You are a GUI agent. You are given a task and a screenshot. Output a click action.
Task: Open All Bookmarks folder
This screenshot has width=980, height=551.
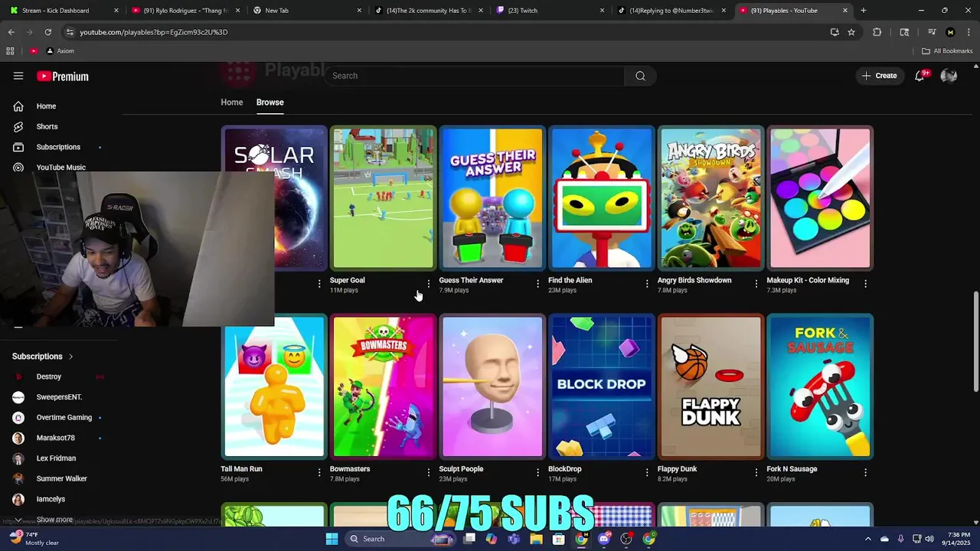point(947,51)
